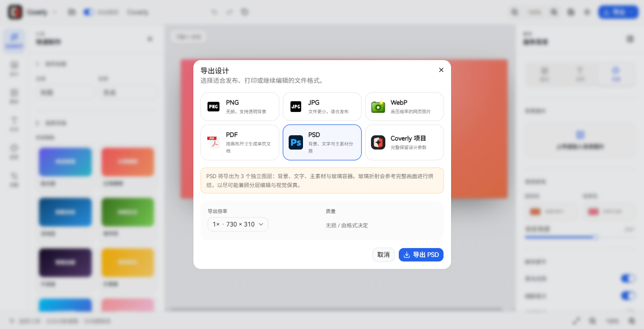The height and width of the screenshot is (329, 644).
Task: Pick the WebP format card
Action: pyautogui.click(x=405, y=107)
